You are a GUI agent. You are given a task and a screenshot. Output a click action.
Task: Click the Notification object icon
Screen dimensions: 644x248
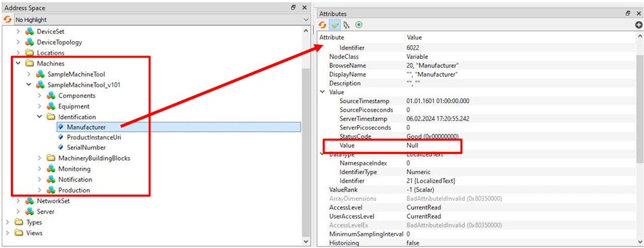[x=50, y=180]
